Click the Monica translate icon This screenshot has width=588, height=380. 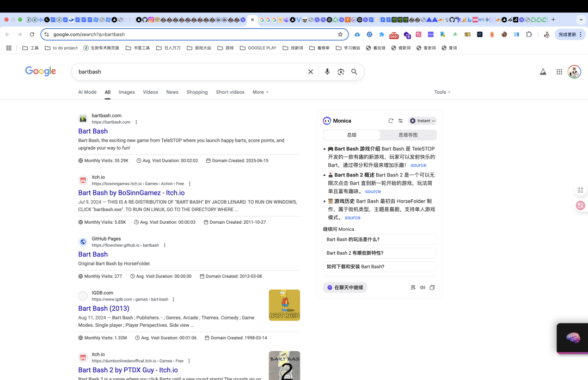(413, 287)
